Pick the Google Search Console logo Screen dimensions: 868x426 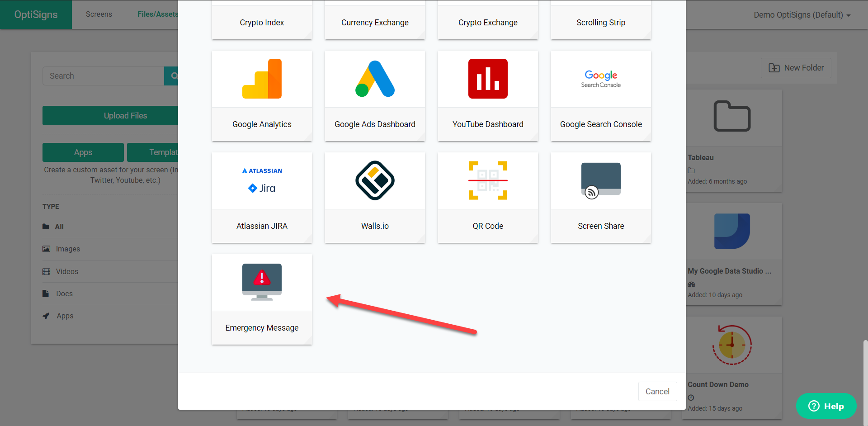pyautogui.click(x=601, y=79)
